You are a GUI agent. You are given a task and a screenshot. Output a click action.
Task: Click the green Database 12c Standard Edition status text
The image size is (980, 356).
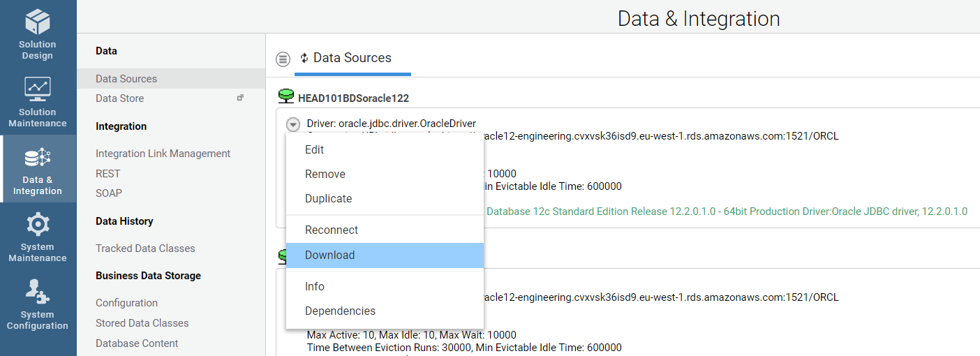point(727,211)
